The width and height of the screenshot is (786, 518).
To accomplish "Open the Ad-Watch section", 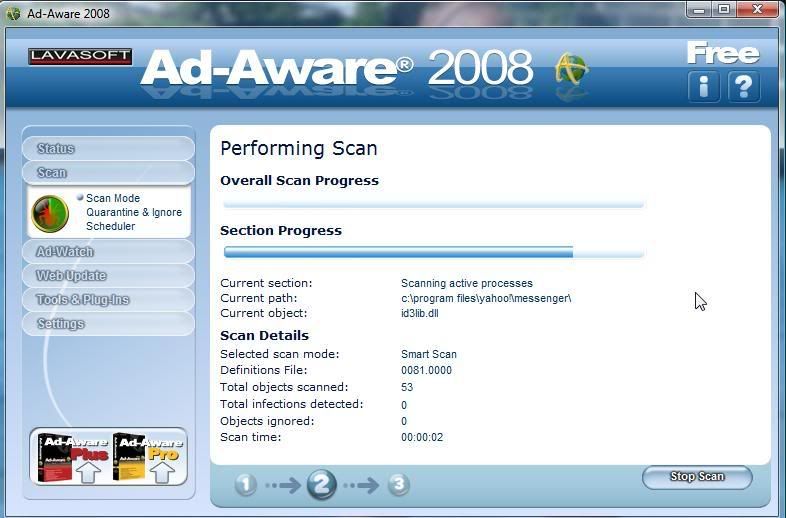I will click(108, 251).
